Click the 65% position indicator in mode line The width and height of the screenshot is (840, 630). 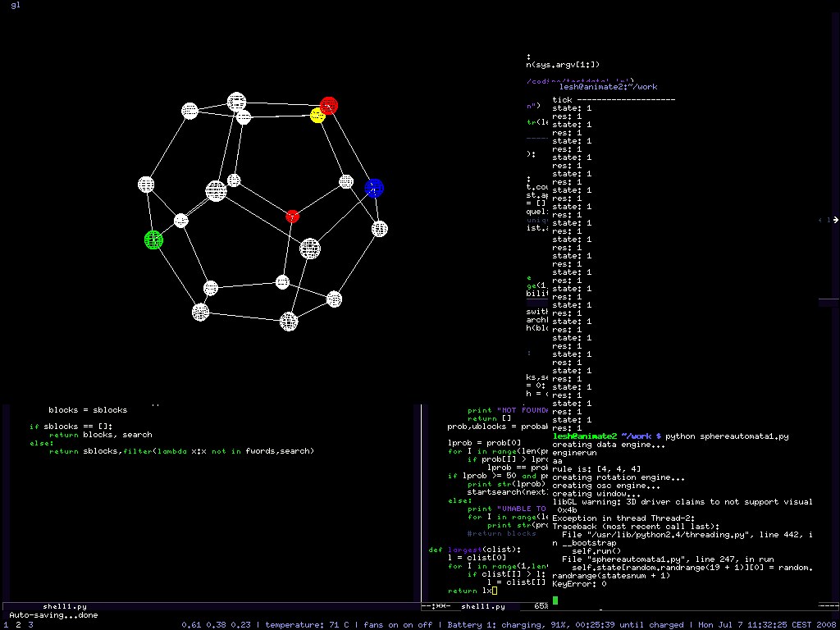[x=541, y=606]
